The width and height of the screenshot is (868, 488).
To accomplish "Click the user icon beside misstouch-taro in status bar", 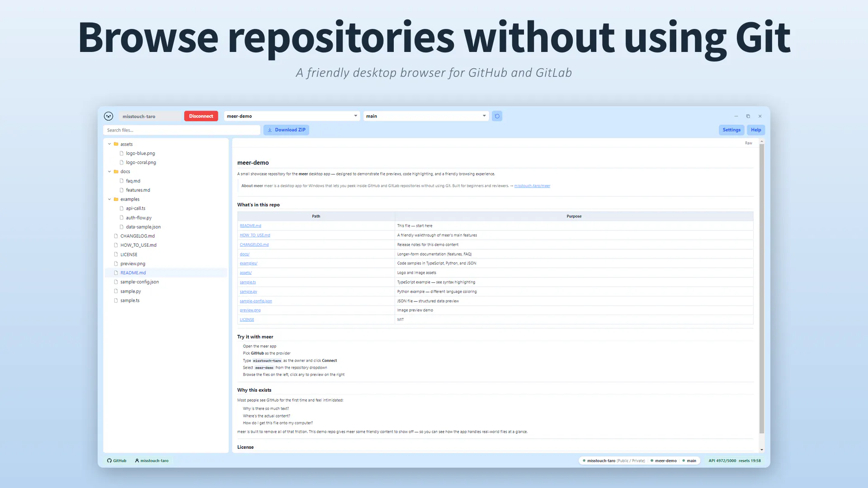I will (137, 461).
